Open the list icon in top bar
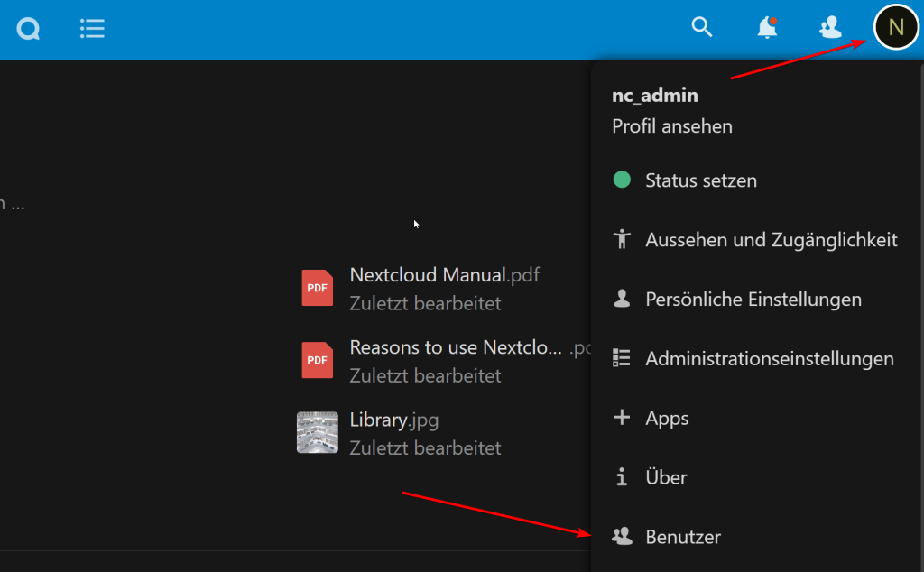This screenshot has height=572, width=924. coord(92,29)
